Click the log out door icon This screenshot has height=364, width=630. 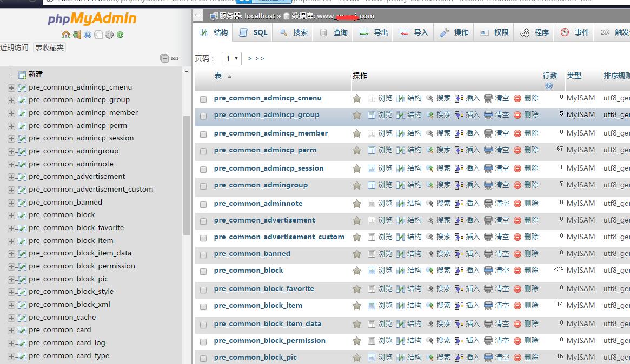pyautogui.click(x=77, y=35)
